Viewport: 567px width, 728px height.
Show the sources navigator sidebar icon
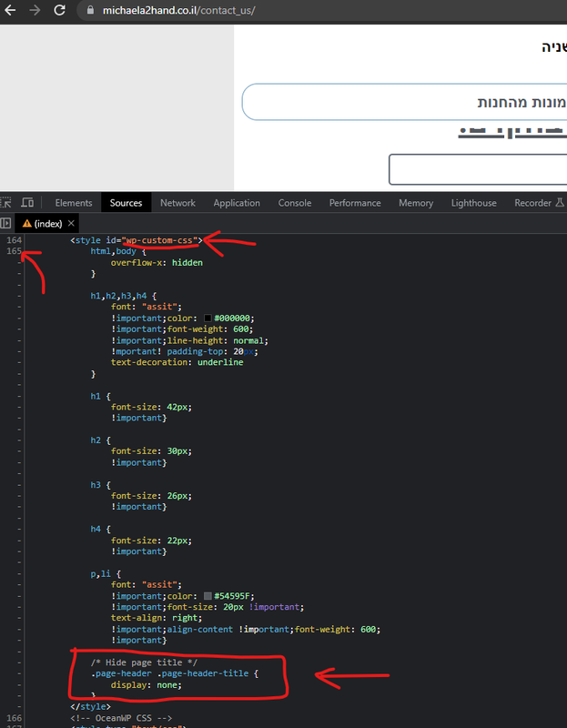coord(5,223)
